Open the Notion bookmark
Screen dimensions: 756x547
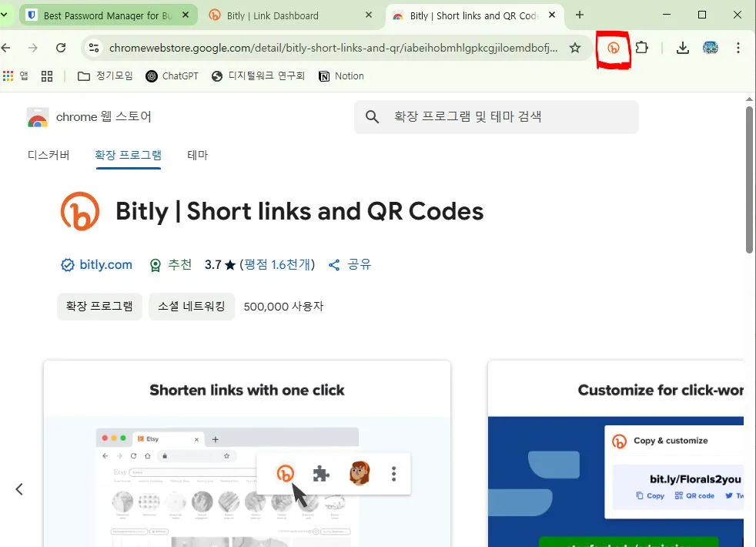tap(341, 76)
